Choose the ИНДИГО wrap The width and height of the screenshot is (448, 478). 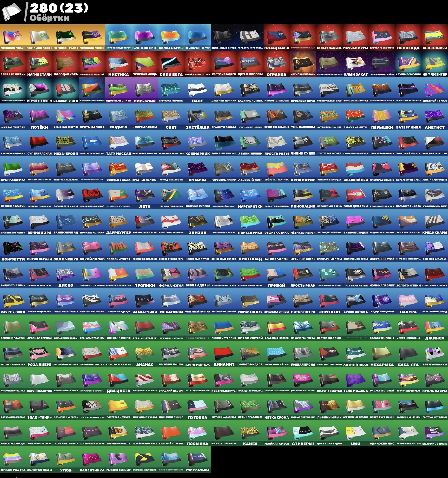[x=118, y=116]
